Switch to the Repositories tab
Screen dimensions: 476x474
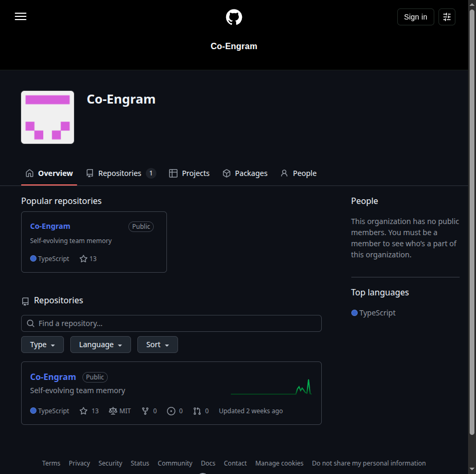(121, 173)
